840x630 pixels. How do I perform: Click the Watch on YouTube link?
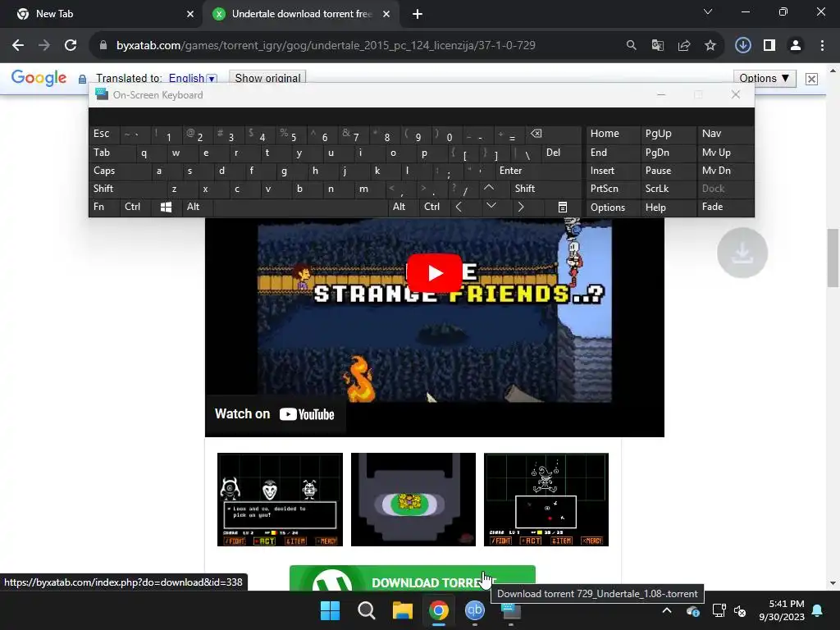click(x=274, y=414)
